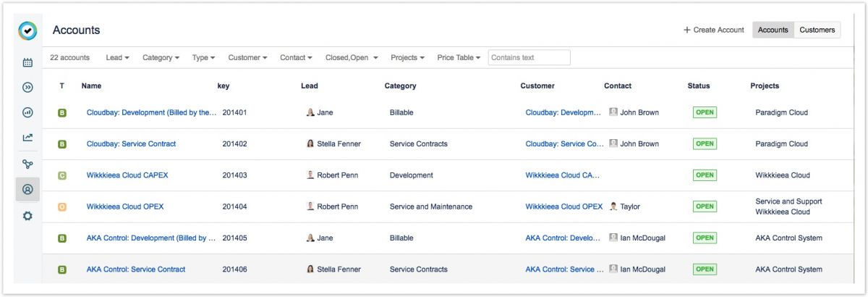Open the Wikkkieea Cloud CAPEX account link
868x297 pixels.
click(127, 175)
